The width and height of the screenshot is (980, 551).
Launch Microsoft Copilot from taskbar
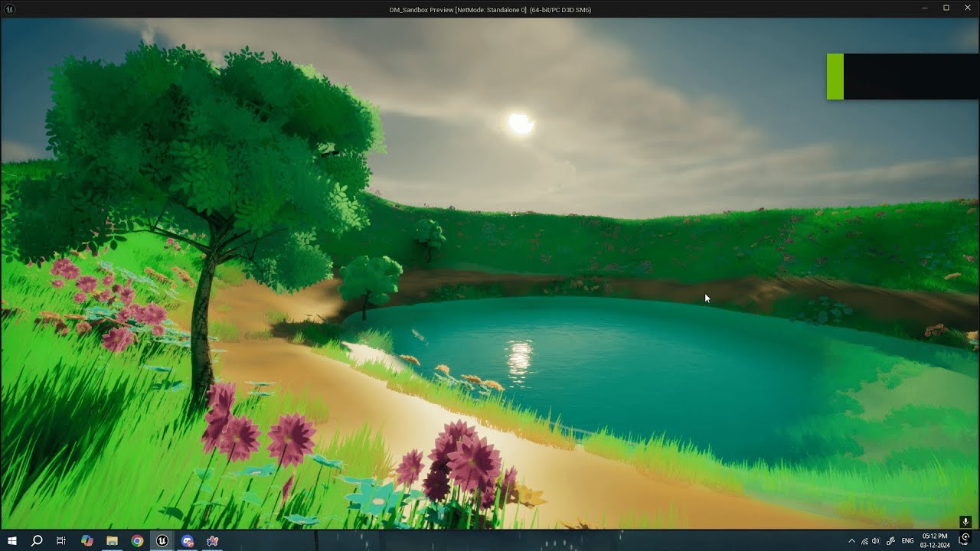(x=87, y=541)
